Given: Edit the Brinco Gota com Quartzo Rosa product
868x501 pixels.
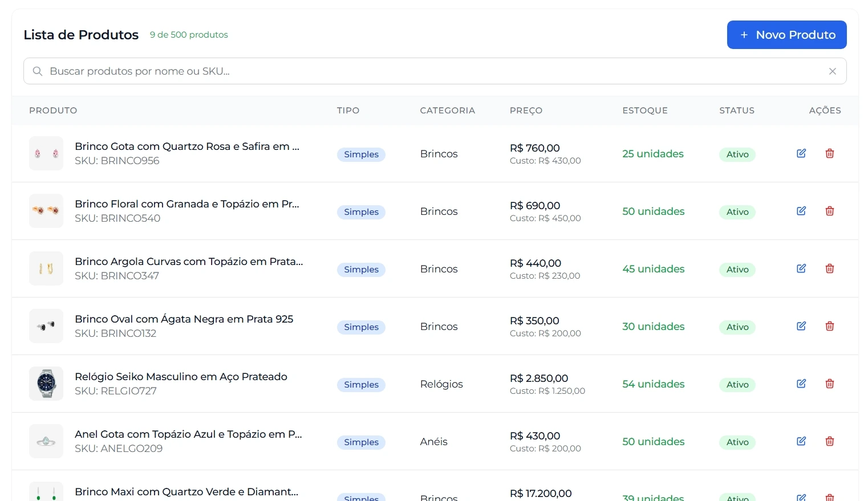Looking at the screenshot, I should coord(801,153).
